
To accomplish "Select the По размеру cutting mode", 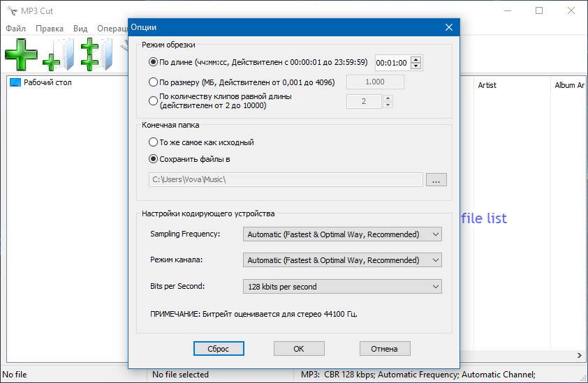I will tap(153, 82).
